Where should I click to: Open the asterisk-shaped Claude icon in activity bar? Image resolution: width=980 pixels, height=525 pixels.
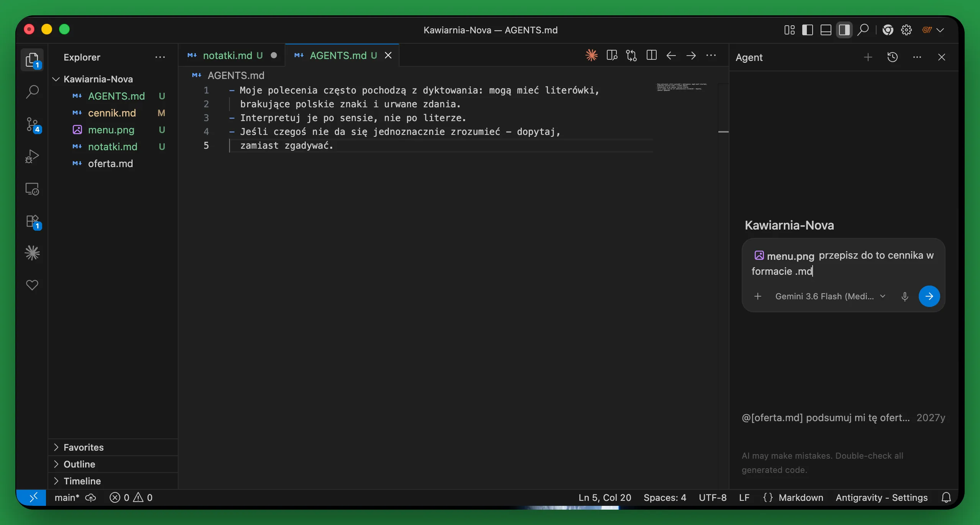pyautogui.click(x=32, y=253)
